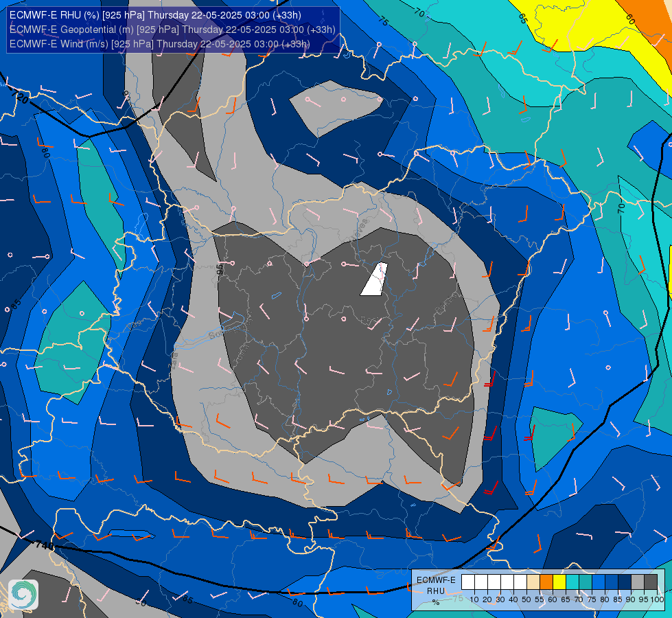Click the teal 70-75% legend swatch
Image resolution: width=672 pixels, height=618 pixels.
586,582
